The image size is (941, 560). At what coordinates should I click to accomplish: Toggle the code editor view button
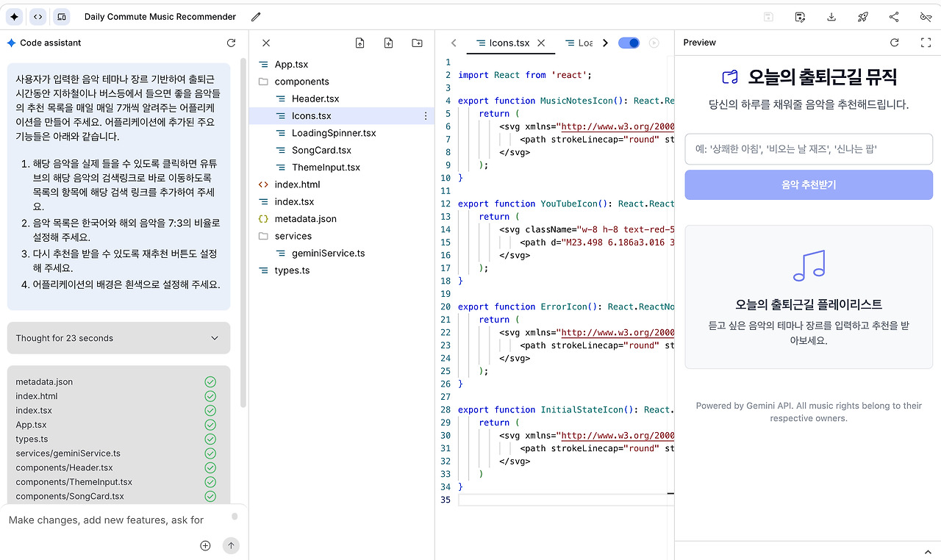click(x=37, y=16)
